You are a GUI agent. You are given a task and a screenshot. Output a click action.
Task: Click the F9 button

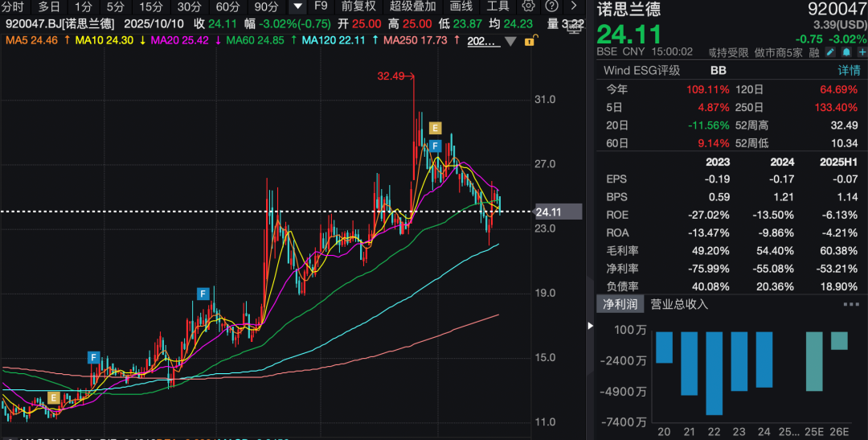click(x=321, y=6)
